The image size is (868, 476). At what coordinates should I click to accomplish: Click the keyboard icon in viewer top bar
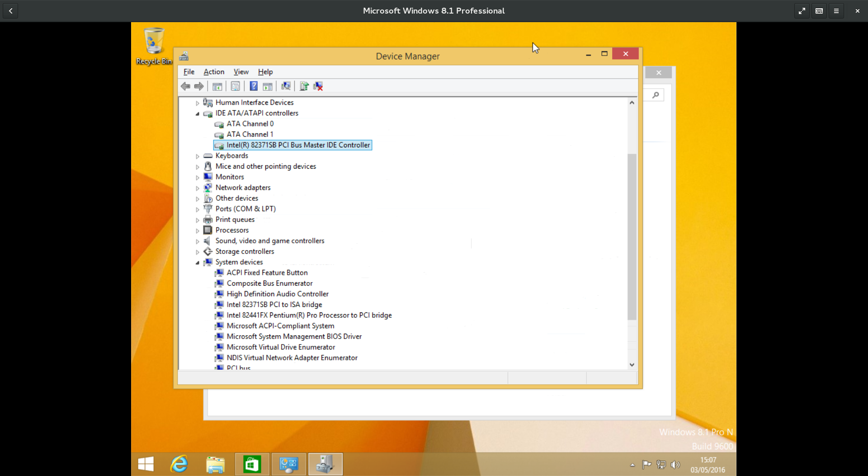[x=819, y=11]
